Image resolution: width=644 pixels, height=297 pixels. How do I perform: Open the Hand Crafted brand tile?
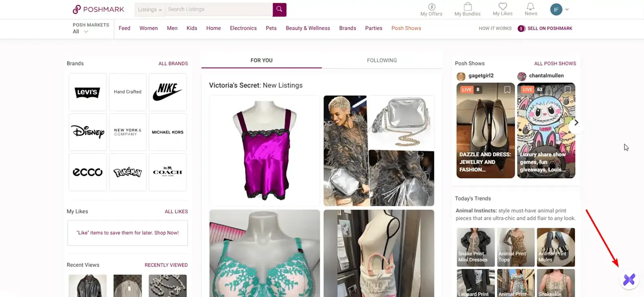click(128, 92)
